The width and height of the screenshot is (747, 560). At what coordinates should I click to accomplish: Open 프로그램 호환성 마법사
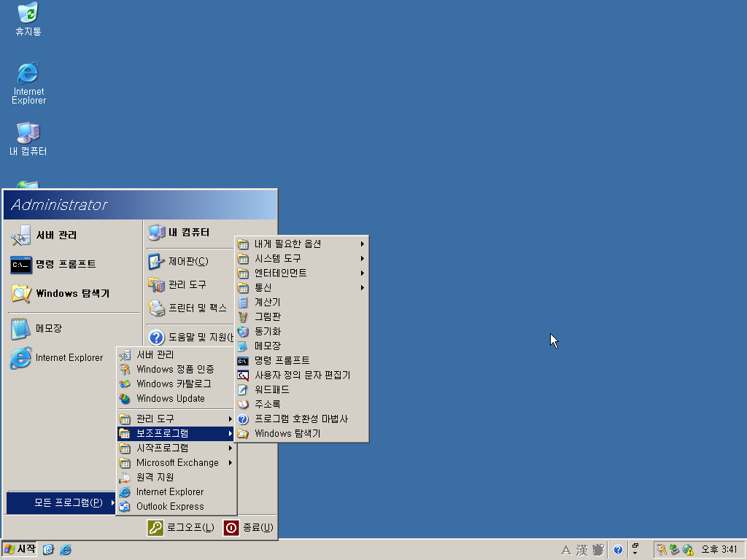[x=301, y=419]
